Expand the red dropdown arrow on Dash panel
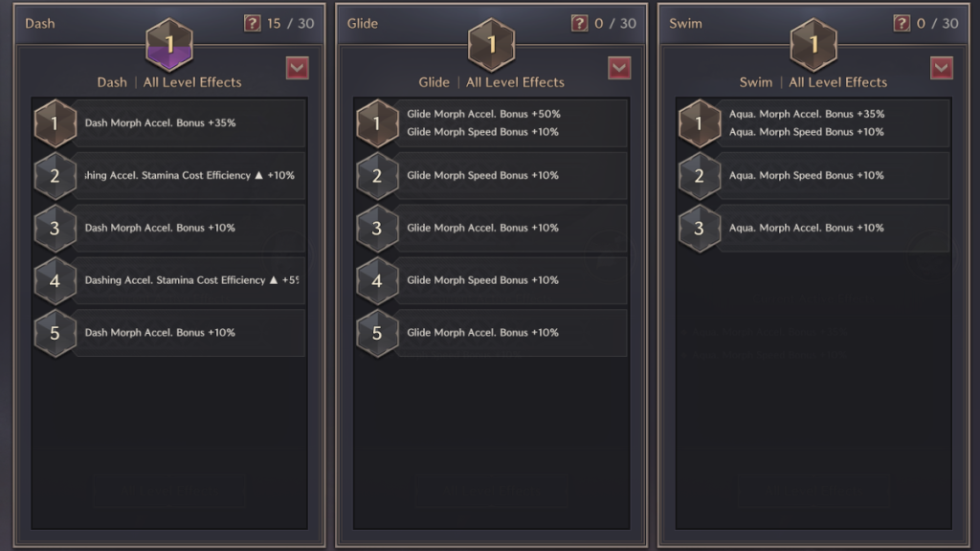 (x=298, y=68)
